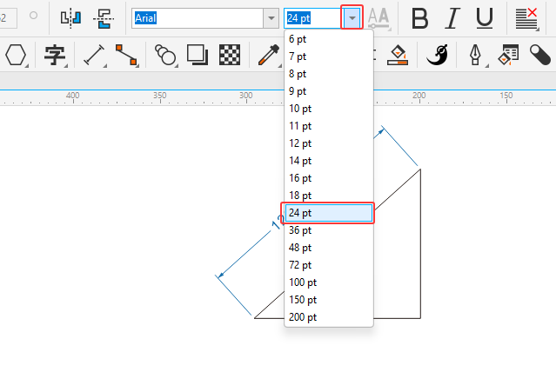Select the Transparency checkerboard tool
This screenshot has width=556, height=392.
230,55
